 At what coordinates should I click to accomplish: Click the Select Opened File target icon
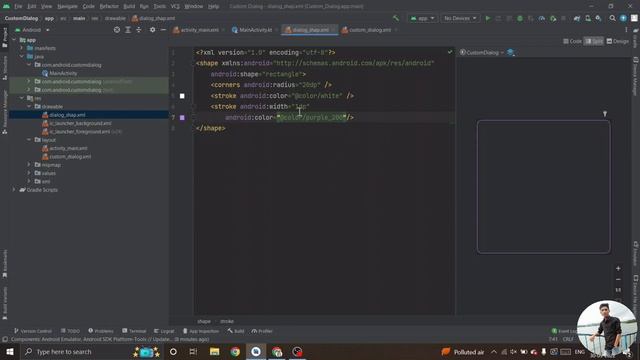(x=117, y=30)
